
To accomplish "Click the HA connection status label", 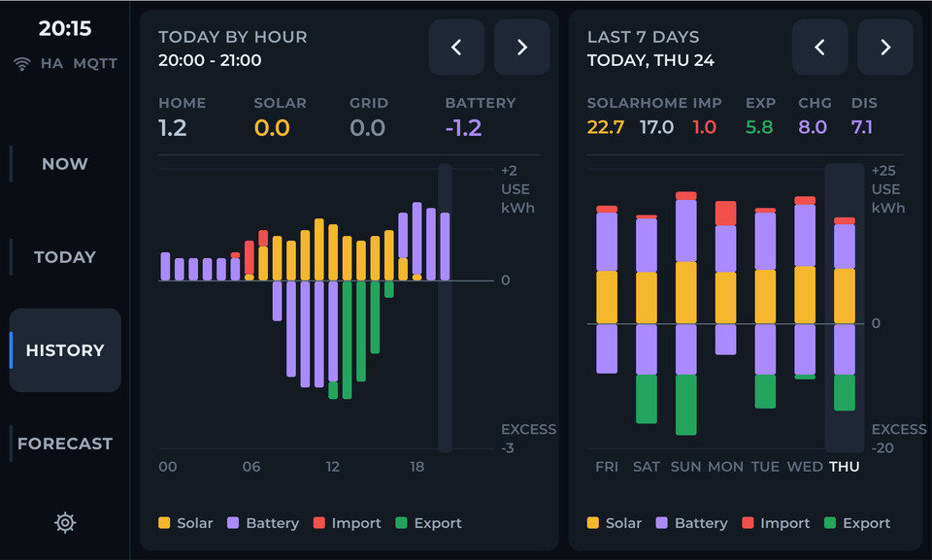I will pos(51,64).
